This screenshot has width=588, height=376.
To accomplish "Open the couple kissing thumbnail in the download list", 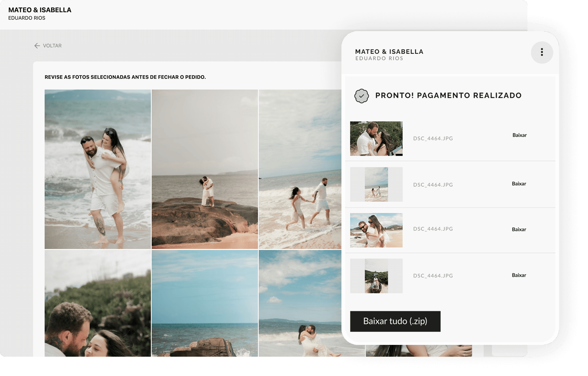I will click(x=376, y=138).
